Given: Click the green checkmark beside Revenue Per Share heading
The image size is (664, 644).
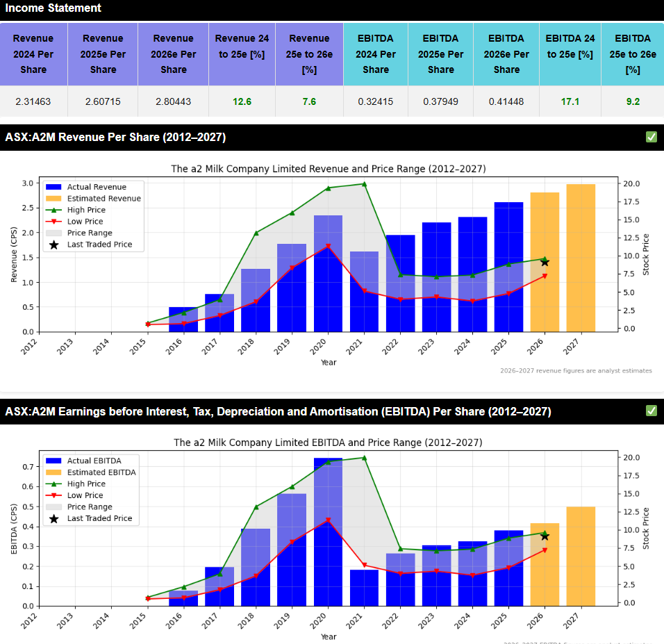Looking at the screenshot, I should tap(651, 137).
